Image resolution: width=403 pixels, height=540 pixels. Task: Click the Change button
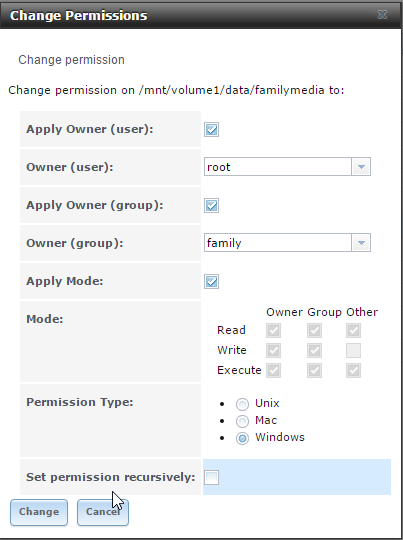[39, 512]
